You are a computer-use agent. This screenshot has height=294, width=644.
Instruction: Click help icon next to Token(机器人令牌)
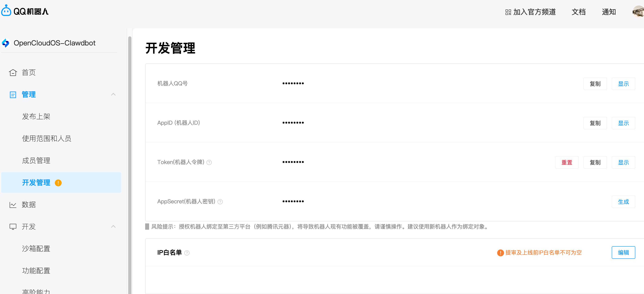tap(209, 162)
